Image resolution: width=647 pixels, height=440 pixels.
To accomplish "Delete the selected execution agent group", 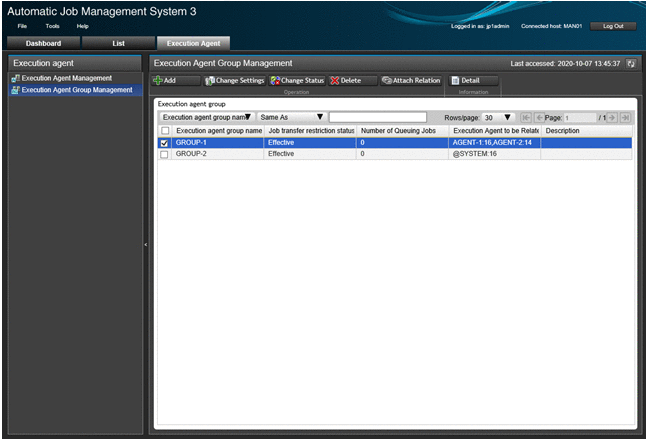I will pyautogui.click(x=353, y=80).
